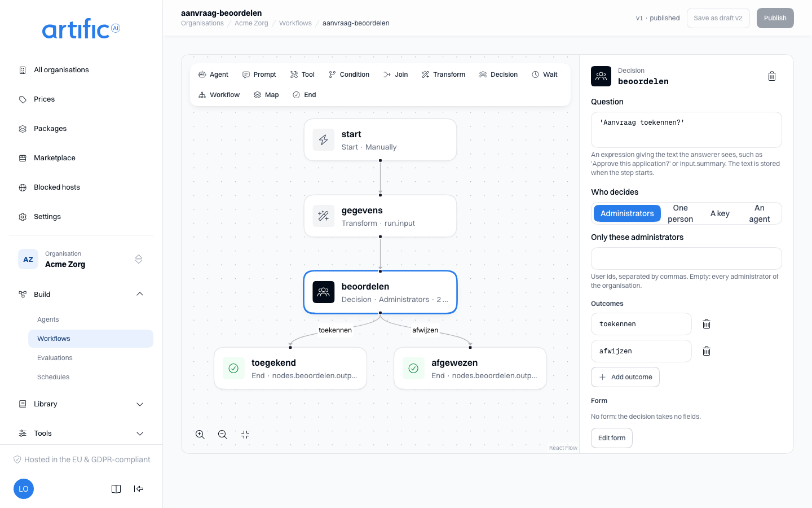Zoom in on the workflow canvas
Screen dimensions: 812x508
tap(200, 435)
